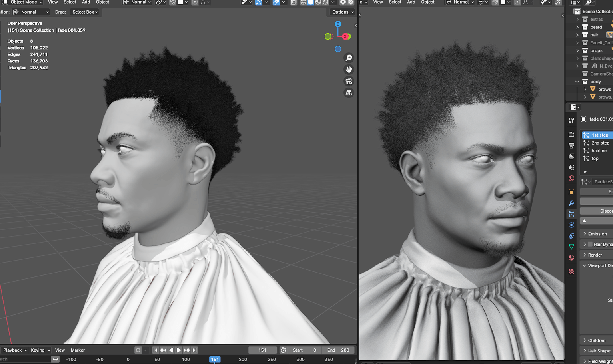Open the Particles properties tab
613x364 pixels.
click(571, 214)
